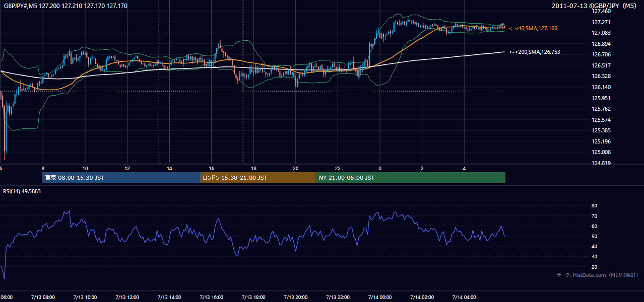Screen dimensions: 644x302
Task: Click price axis value 126.517
Action: 601,65
